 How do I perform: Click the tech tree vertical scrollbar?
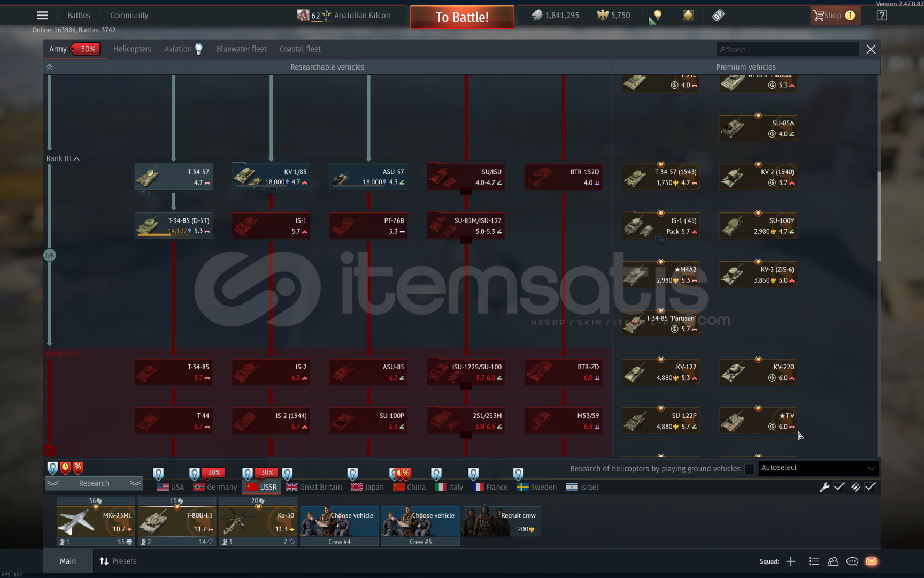879,217
